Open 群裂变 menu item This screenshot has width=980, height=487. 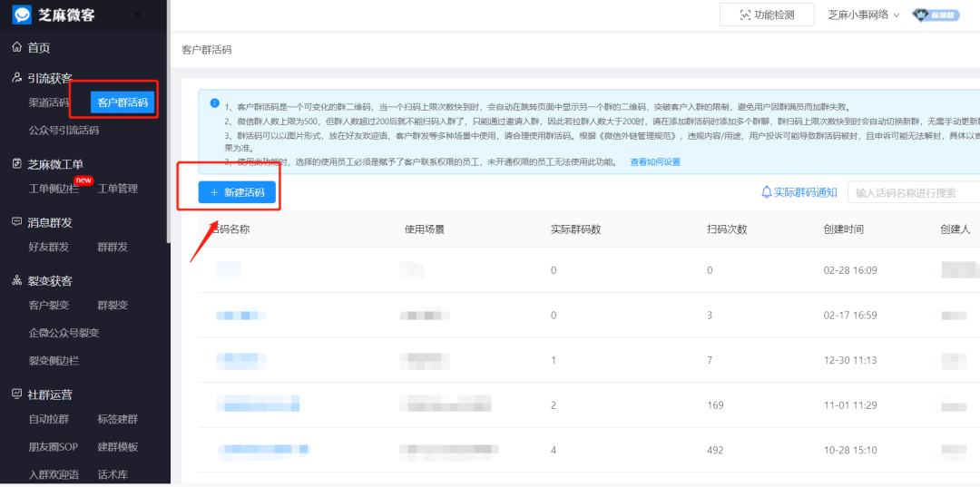(x=113, y=305)
